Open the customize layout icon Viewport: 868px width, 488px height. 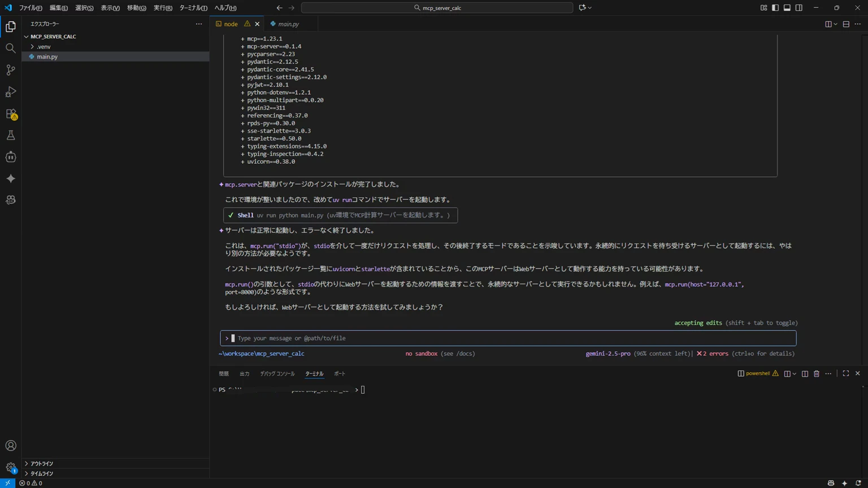tap(763, 8)
